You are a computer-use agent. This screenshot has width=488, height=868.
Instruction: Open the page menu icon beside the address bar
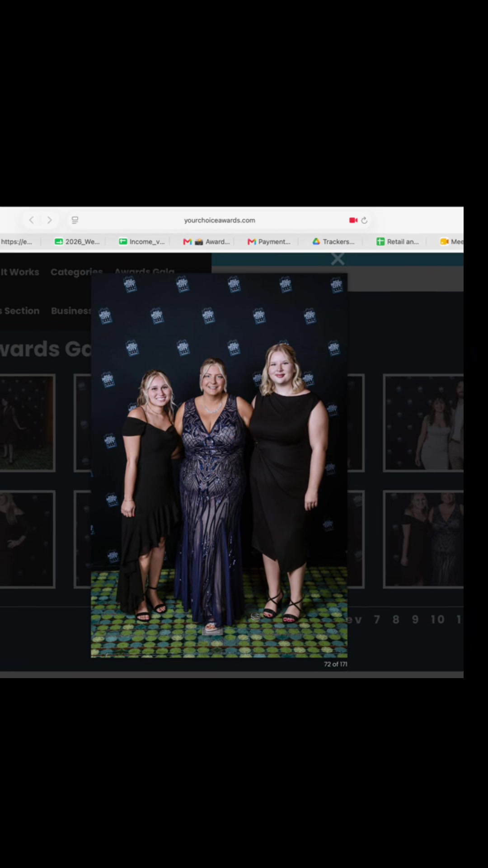click(x=75, y=220)
